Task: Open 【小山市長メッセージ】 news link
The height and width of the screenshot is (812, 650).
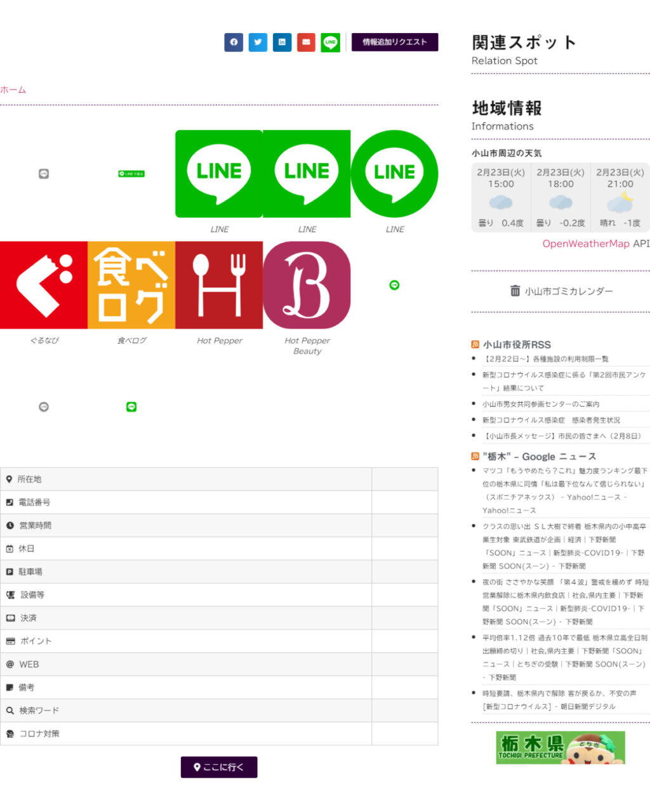Action: point(563,436)
